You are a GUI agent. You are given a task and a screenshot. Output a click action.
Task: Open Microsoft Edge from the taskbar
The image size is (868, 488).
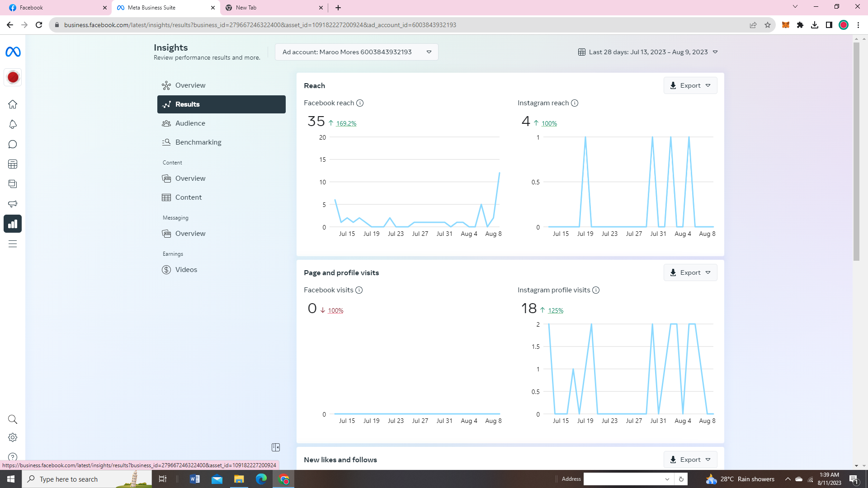click(x=261, y=479)
